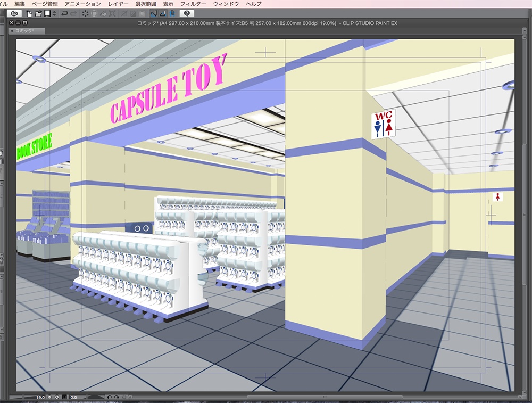532x403 pixels.
Task: Open the フィルター menu
Action: (193, 4)
